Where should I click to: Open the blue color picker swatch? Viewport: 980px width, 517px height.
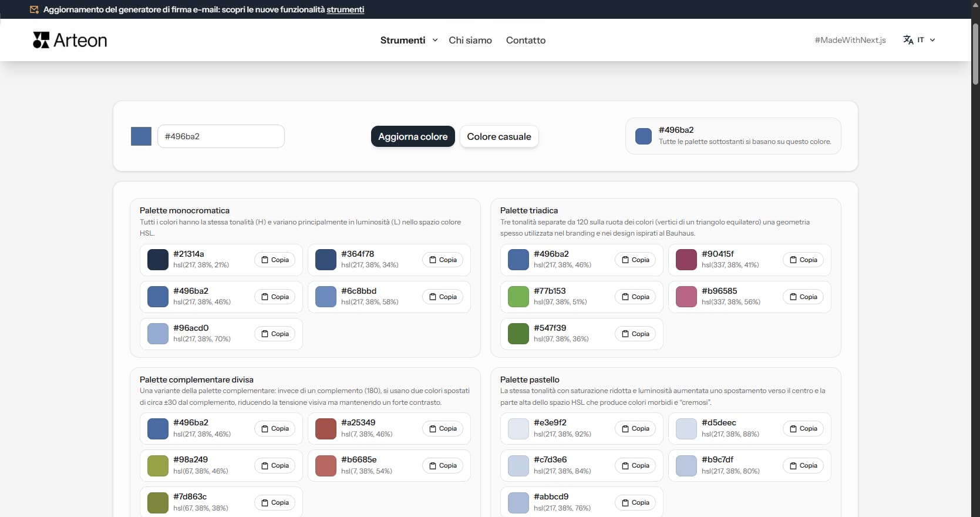(x=141, y=136)
